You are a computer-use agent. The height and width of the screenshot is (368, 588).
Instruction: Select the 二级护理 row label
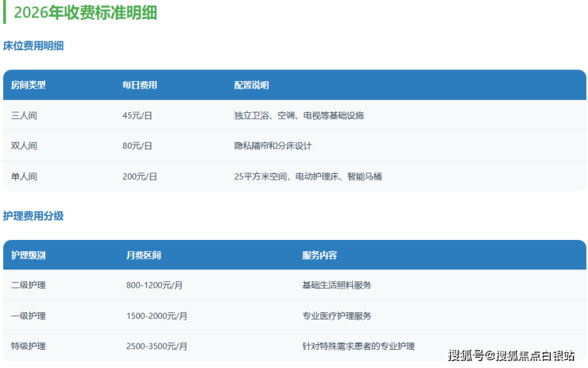[29, 285]
